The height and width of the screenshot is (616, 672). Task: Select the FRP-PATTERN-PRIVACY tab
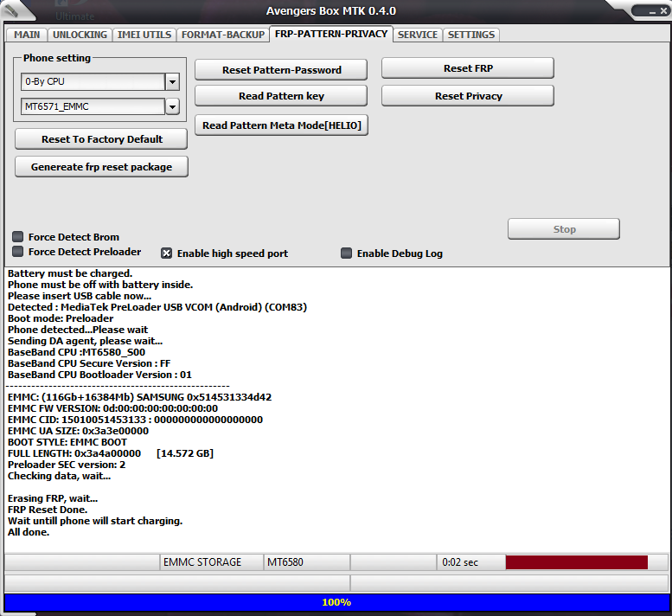pos(331,34)
